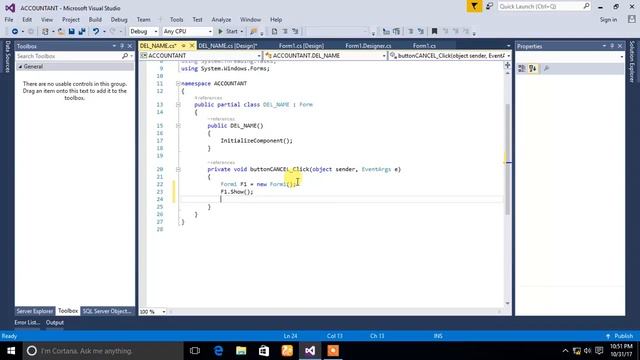Click the Start debugging button
640x360 pixels.
[228, 31]
